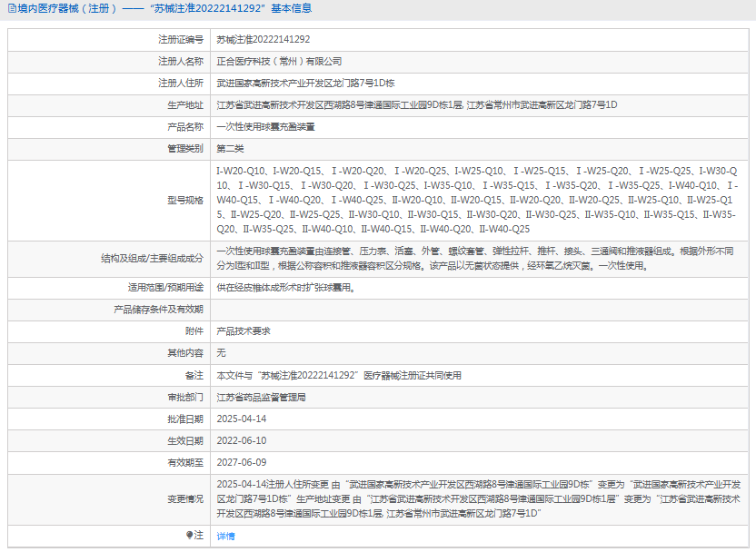Image resolution: width=756 pixels, height=552 pixels.
Task: Select the product name 一次性使用球囊充盈装置
Action: coord(265,127)
